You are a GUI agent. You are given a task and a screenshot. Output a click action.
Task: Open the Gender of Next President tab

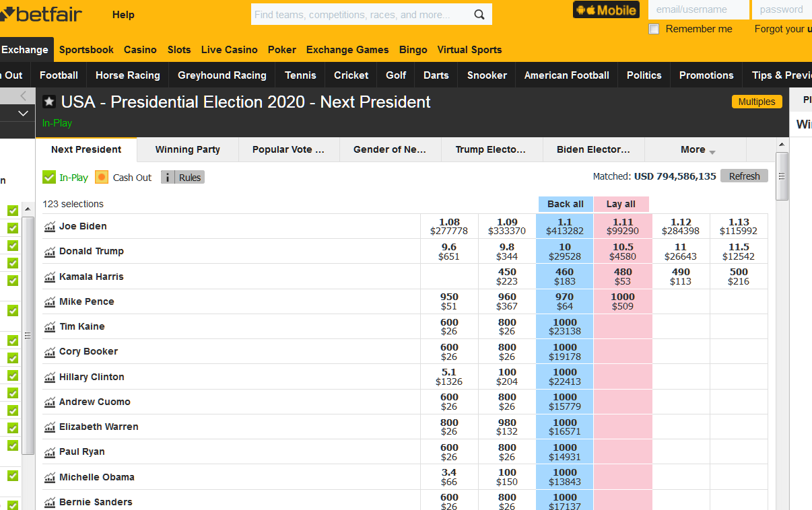(x=391, y=150)
